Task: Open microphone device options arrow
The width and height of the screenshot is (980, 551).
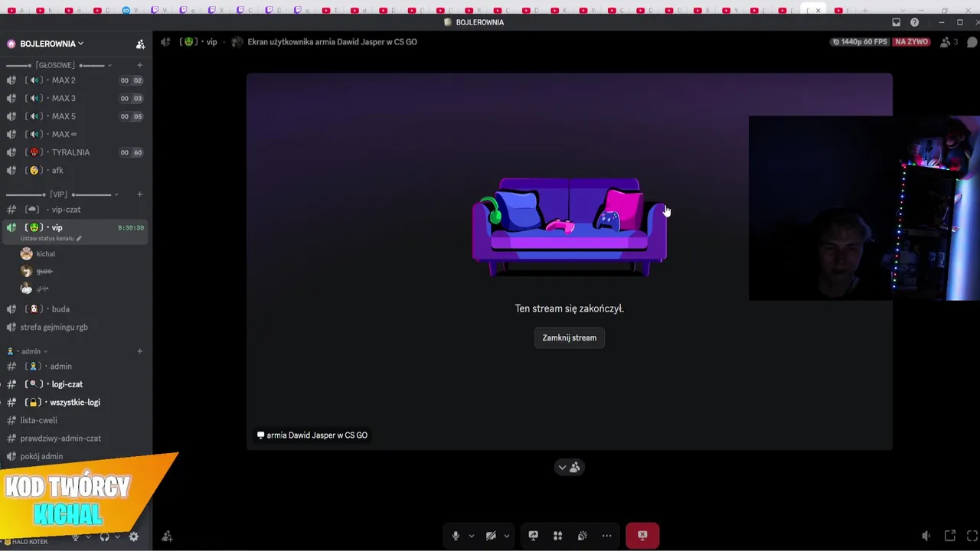Action: pyautogui.click(x=471, y=536)
